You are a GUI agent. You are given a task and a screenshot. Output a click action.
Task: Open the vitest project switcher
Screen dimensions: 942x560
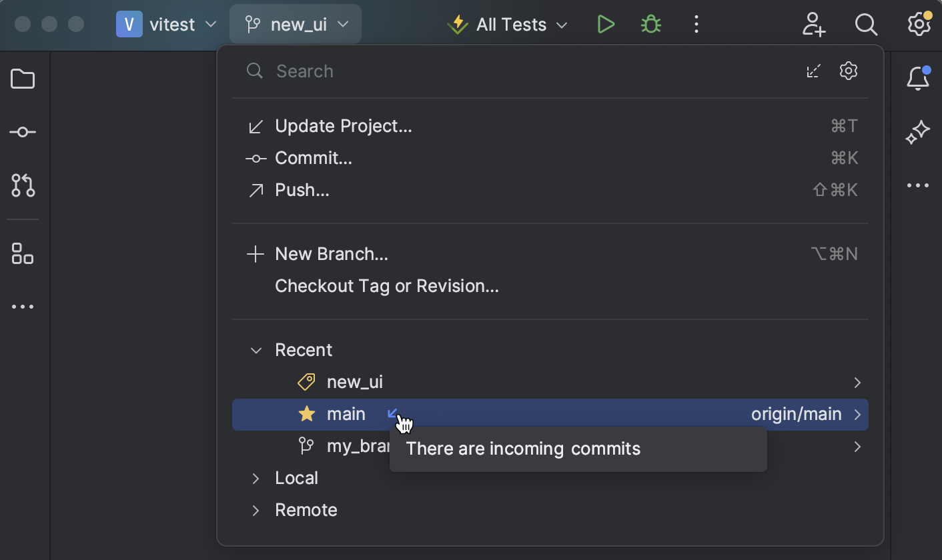pos(168,24)
